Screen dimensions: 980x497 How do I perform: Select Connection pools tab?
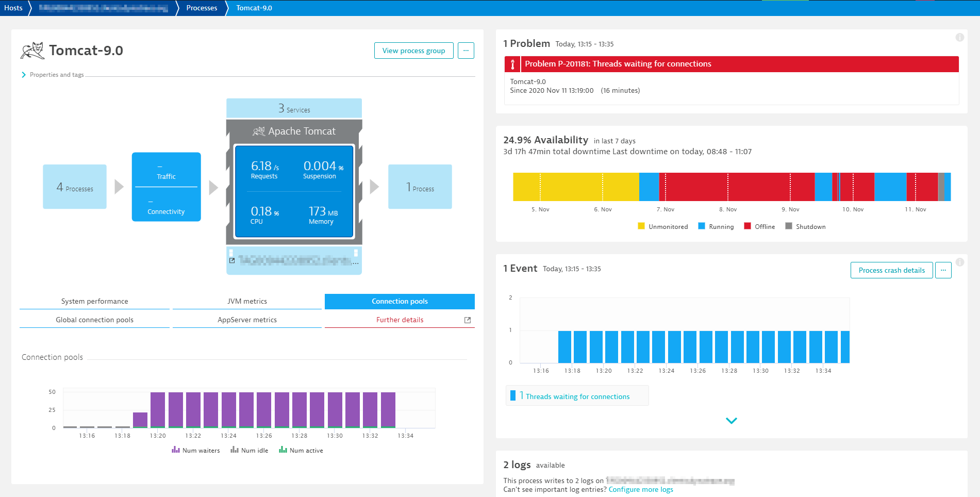click(x=400, y=302)
